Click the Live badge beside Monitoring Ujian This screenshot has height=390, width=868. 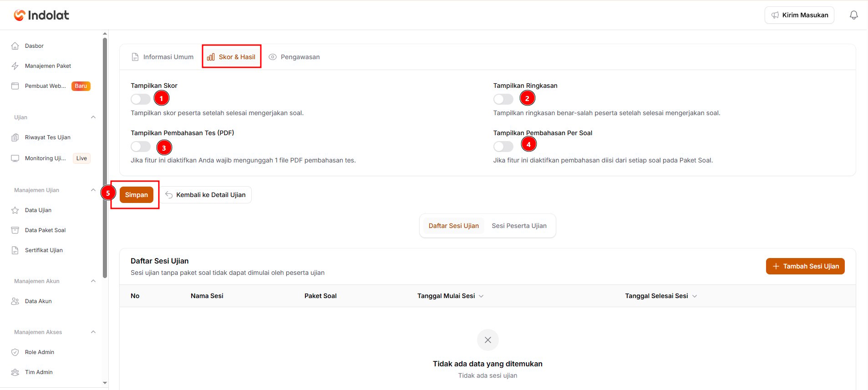(x=81, y=158)
